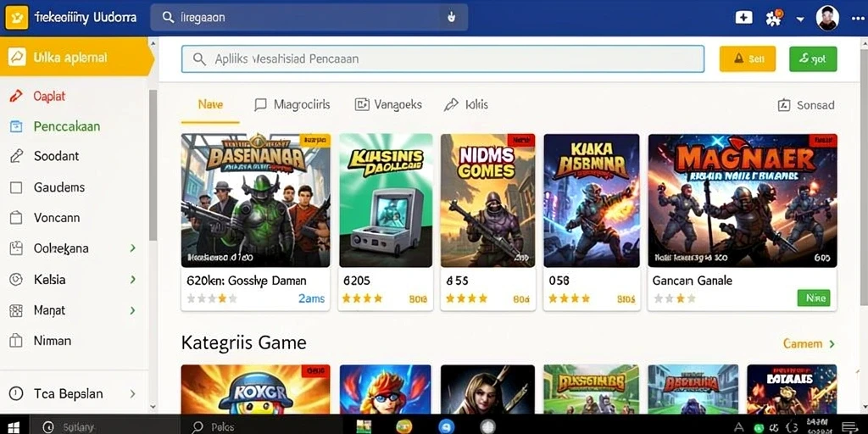
Task: Select the Ulka aplemal sidebar header
Action: (76, 57)
